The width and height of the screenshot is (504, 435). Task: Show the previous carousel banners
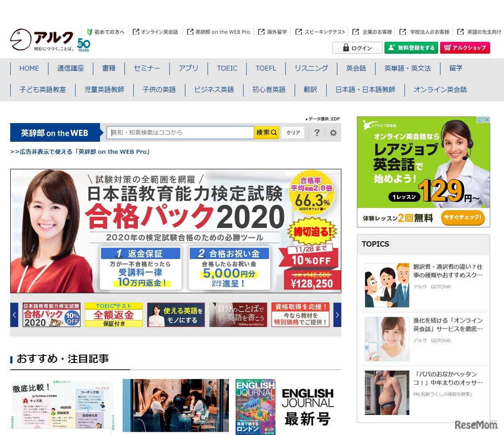pyautogui.click(x=14, y=315)
